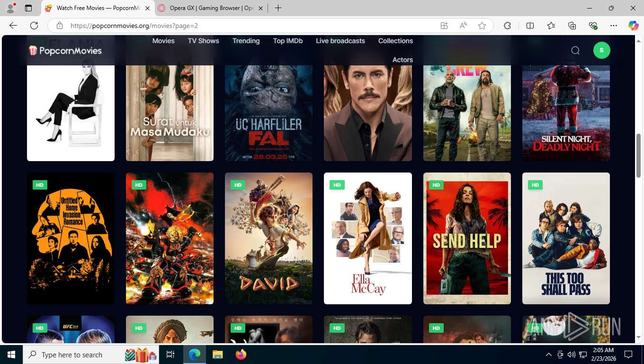Click the PopcornMovies logo
The height and width of the screenshot is (364, 644).
65,50
